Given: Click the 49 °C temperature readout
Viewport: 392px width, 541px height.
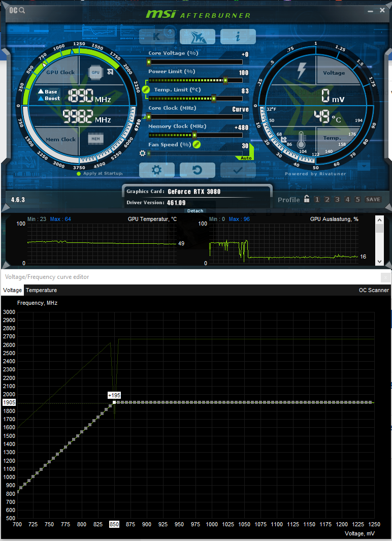Looking at the screenshot, I should click(327, 117).
